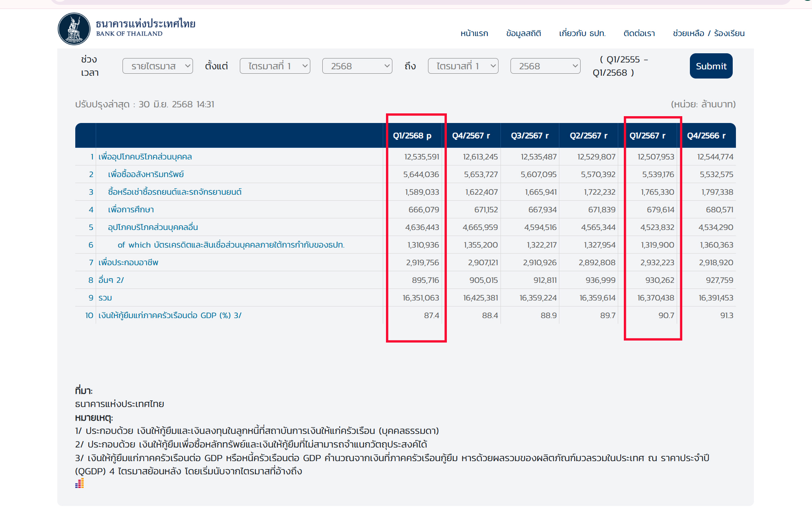
Task: Click ซื้อหรือเช่าซื้อรถยนต์และรถจักรยานยนต์ link
Action: point(175,192)
